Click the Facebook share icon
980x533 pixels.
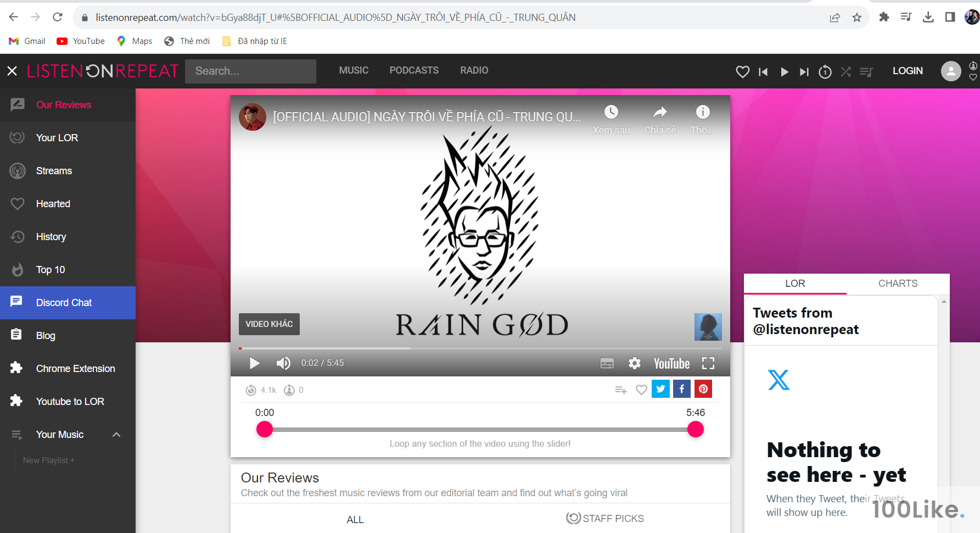coord(682,389)
